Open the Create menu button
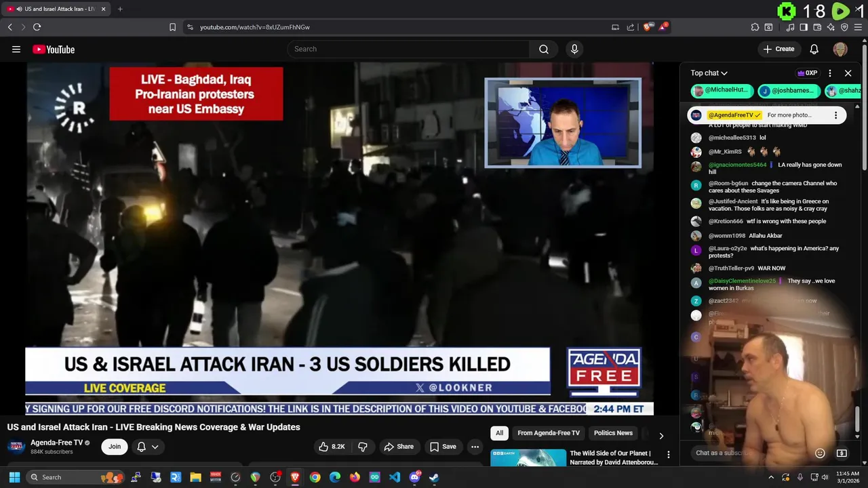Viewport: 868px width, 488px height. click(778, 49)
